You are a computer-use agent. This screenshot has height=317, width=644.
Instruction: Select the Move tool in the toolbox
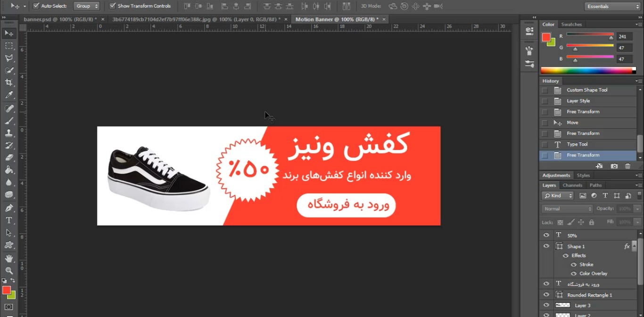(x=9, y=33)
